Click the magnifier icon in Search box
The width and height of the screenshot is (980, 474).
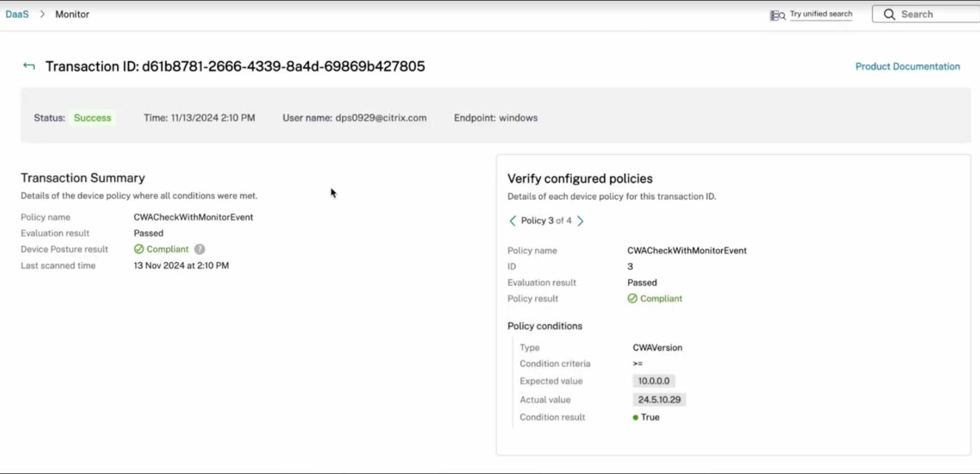889,14
